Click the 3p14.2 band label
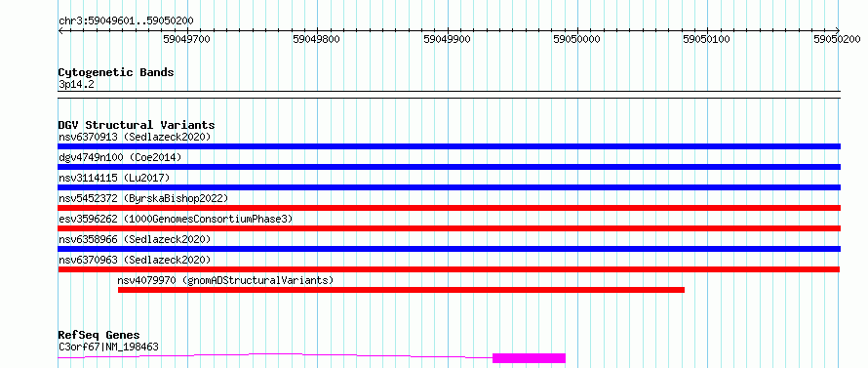868x368 pixels. pos(77,84)
